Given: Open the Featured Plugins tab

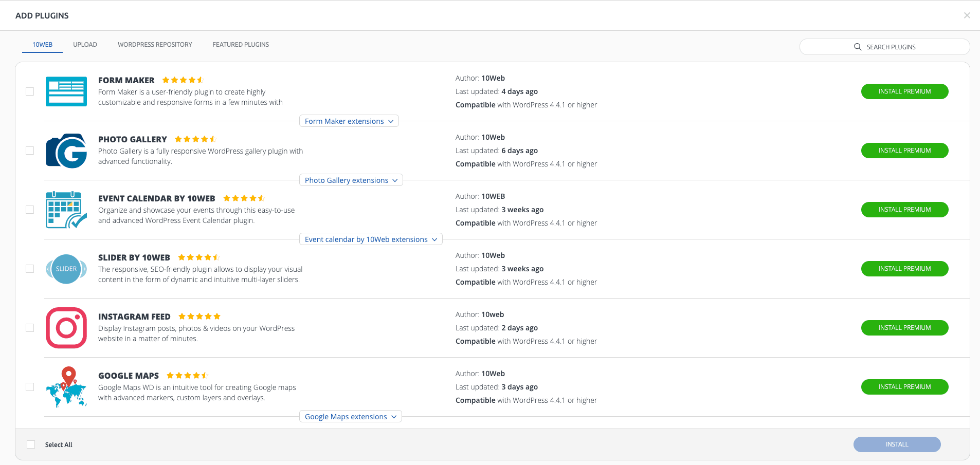Looking at the screenshot, I should 241,45.
